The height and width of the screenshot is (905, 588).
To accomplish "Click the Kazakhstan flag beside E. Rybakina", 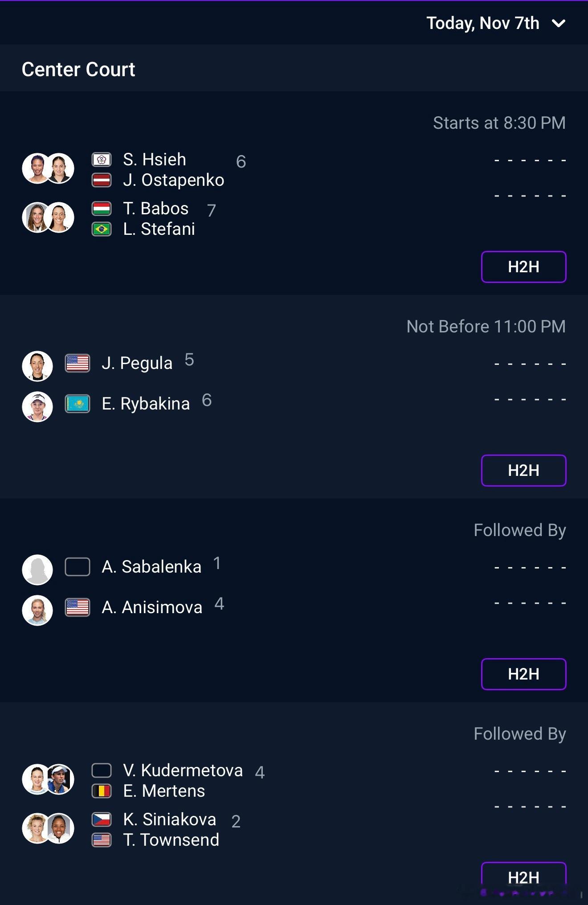I will pyautogui.click(x=78, y=404).
